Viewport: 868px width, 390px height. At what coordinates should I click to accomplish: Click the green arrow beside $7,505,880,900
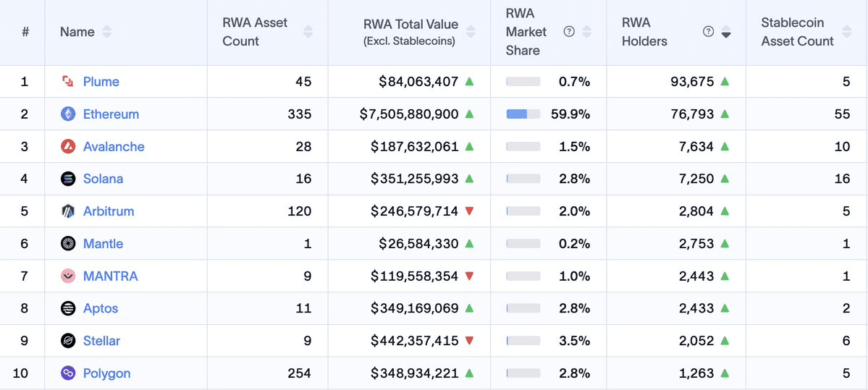click(x=469, y=114)
